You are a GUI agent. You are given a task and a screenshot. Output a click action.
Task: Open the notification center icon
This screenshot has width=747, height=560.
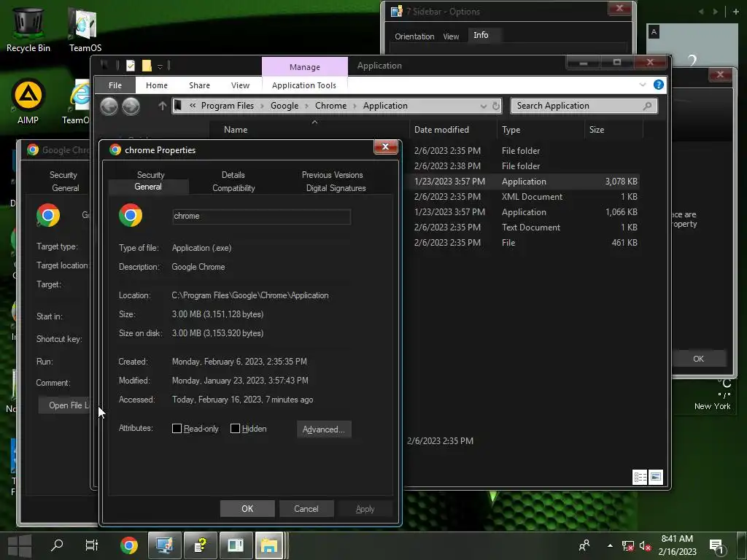pyautogui.click(x=717, y=547)
